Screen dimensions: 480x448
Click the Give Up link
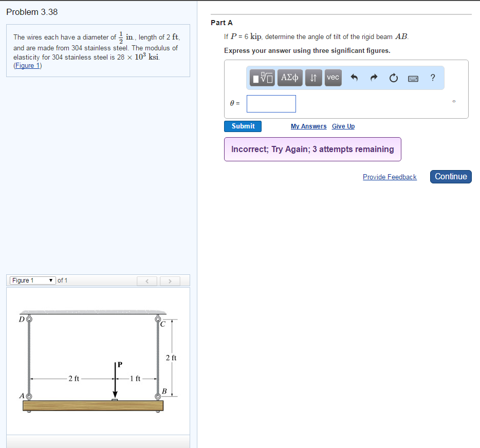click(343, 126)
